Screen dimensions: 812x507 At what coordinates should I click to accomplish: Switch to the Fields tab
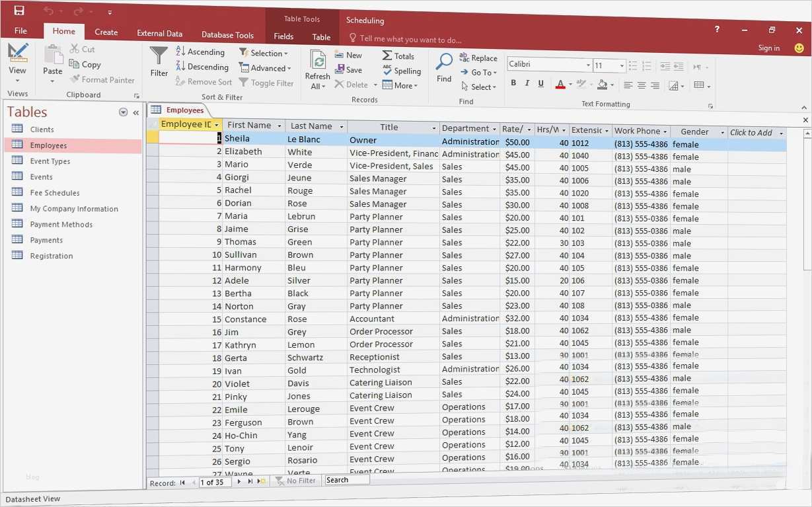point(283,37)
